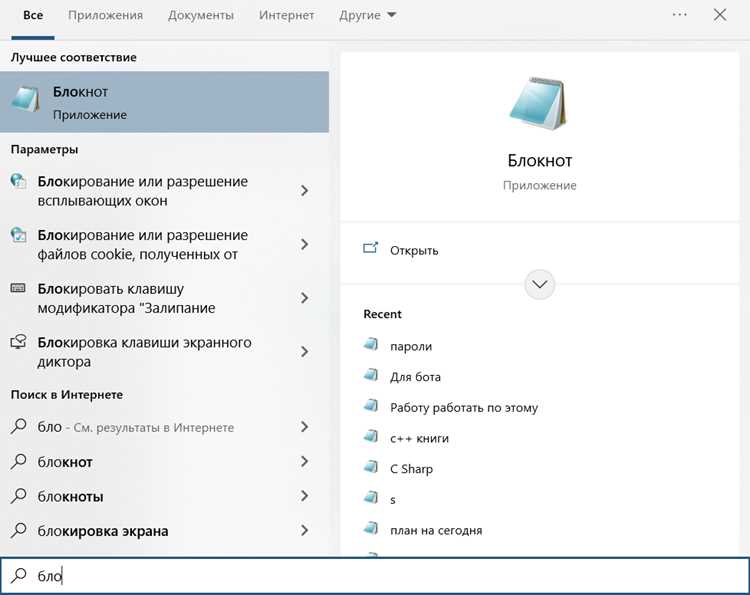Click Открыть to launch Notepad

(x=414, y=251)
